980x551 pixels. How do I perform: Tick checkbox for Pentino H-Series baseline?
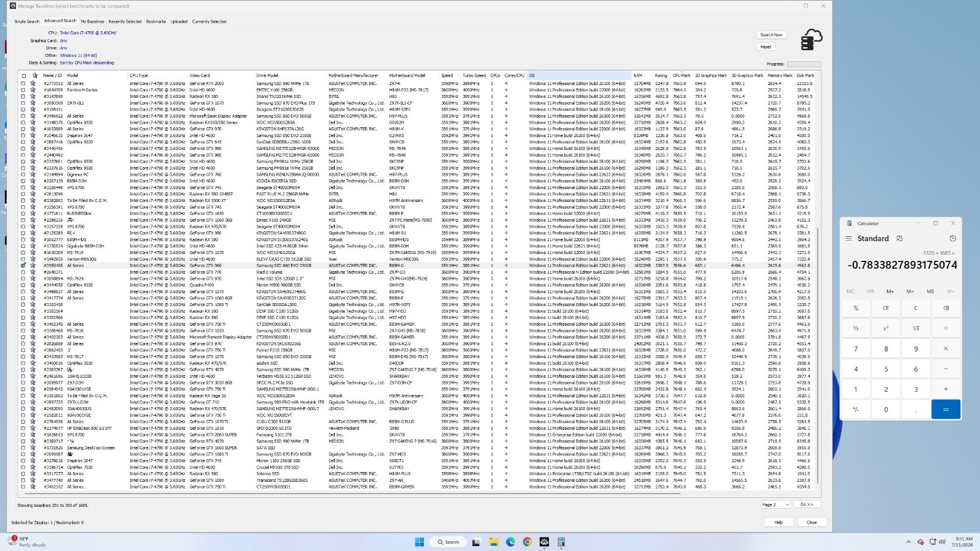23,90
